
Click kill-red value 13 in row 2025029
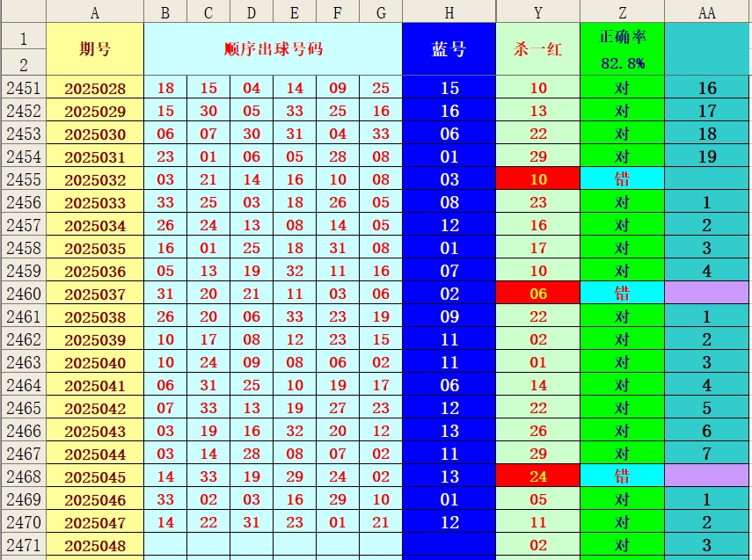(538, 111)
